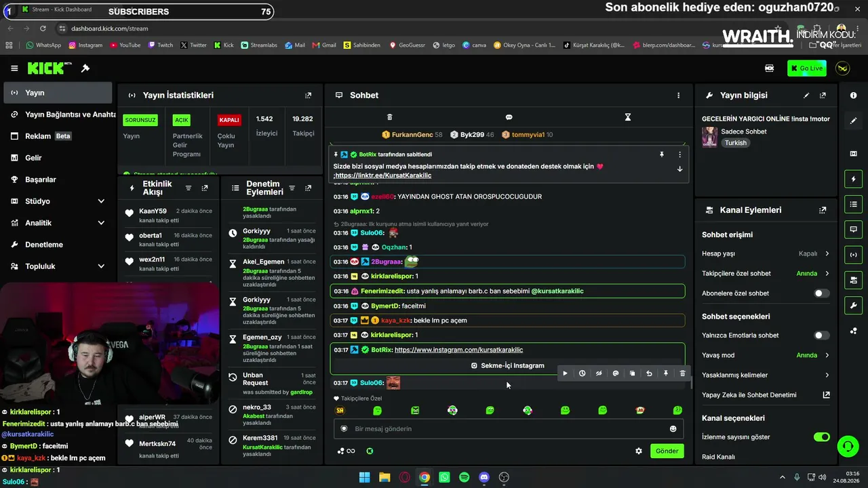Viewport: 868px width, 488px height.
Task: Expand the Analitik sidebar section
Action: pyautogui.click(x=101, y=223)
